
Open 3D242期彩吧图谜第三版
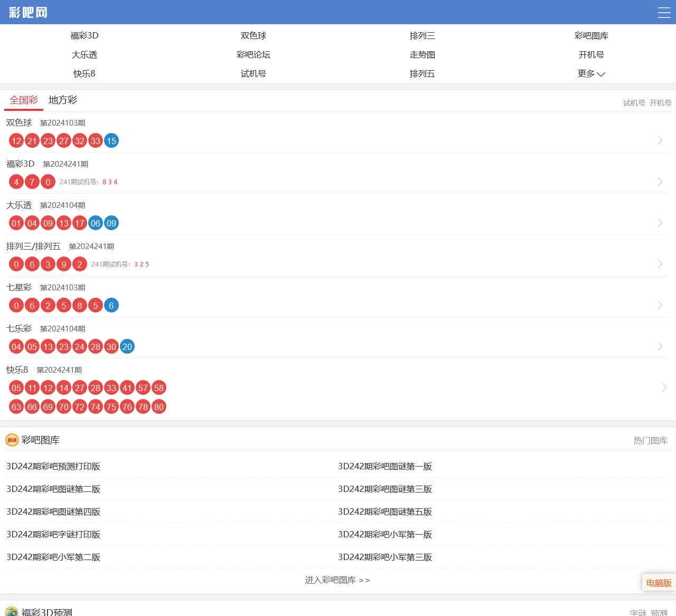tap(385, 489)
